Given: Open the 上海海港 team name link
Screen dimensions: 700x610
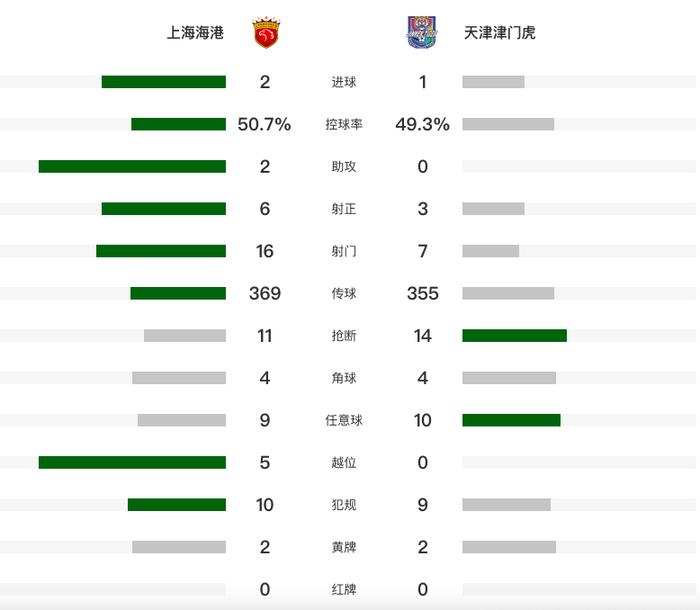Looking at the screenshot, I should pyautogui.click(x=195, y=33).
